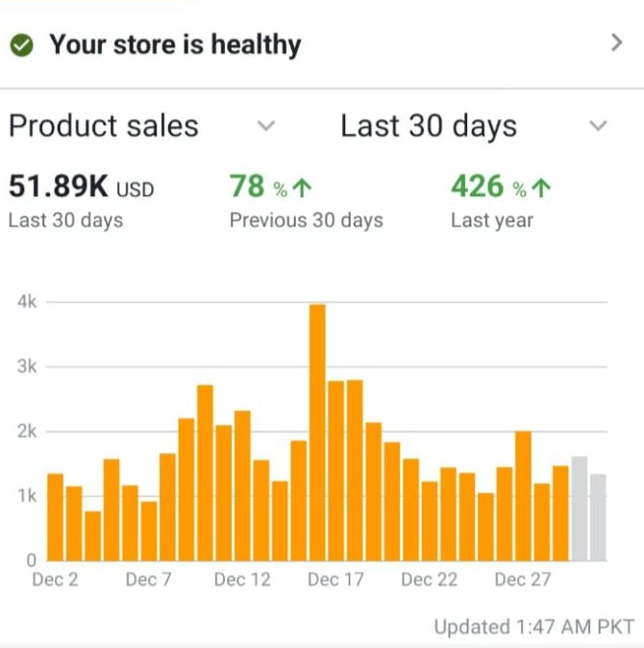Select the Dec 7 axis label
644x648 pixels.
tap(148, 579)
